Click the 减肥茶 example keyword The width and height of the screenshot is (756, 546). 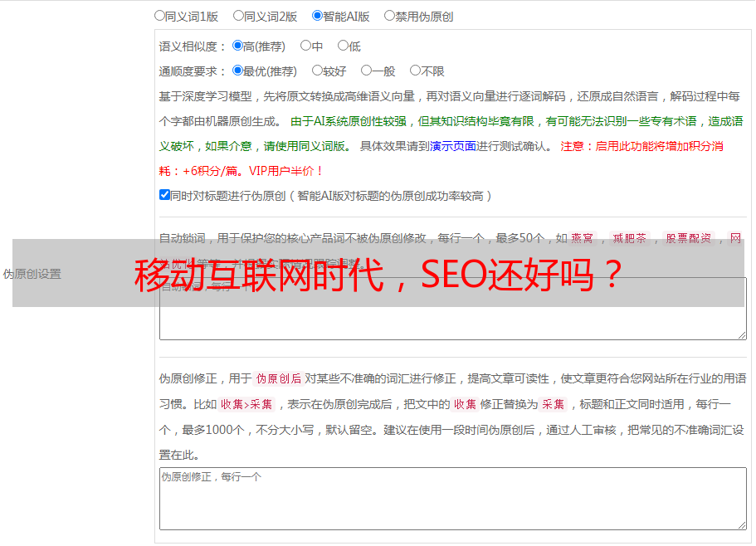[630, 238]
